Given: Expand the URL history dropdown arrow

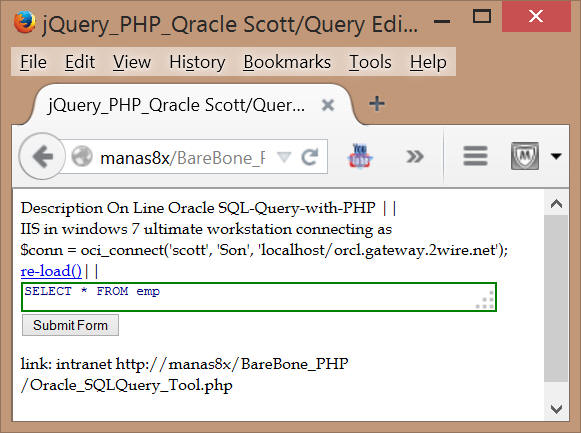Looking at the screenshot, I should tap(284, 157).
